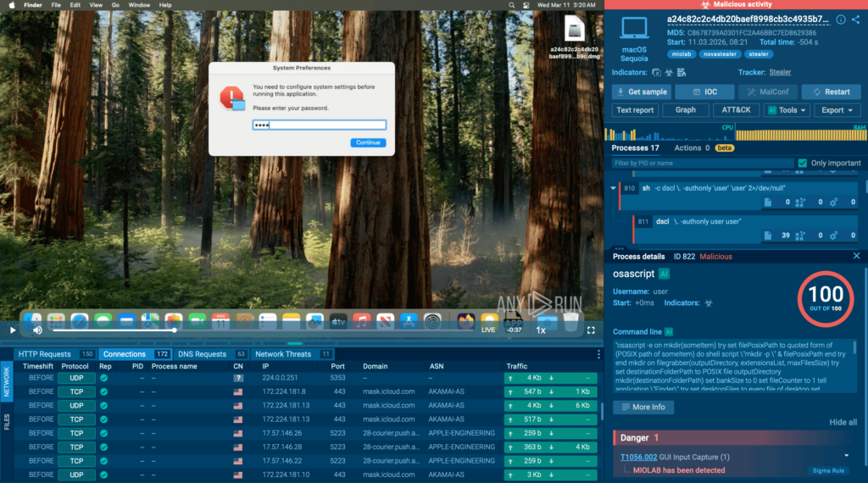Open the Actions beta tab

[704, 147]
